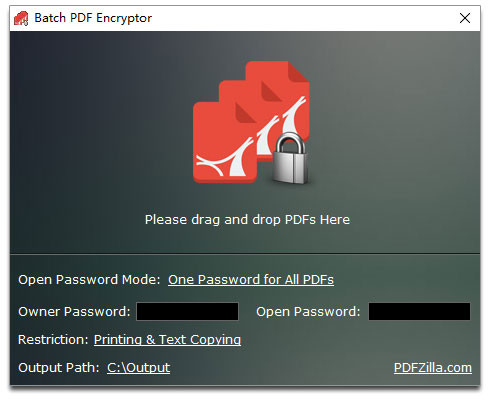Click the Owner Password label
The height and width of the screenshot is (400, 490).
(x=74, y=312)
